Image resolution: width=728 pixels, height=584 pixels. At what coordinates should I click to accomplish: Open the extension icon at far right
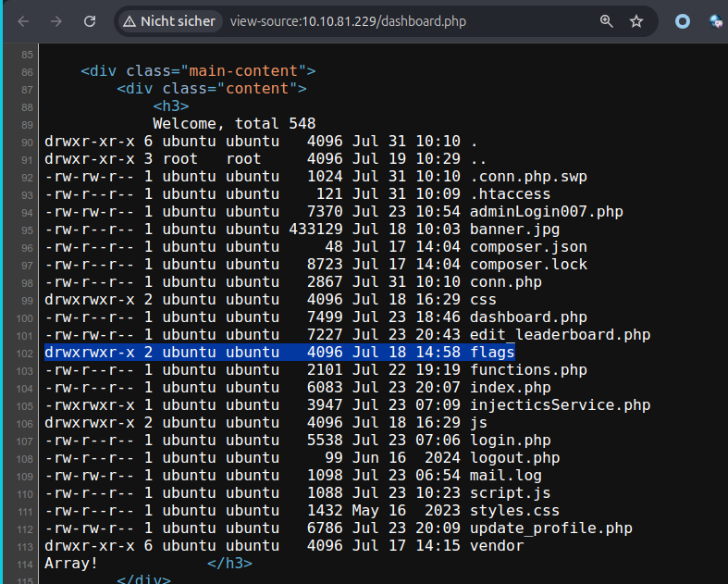pyautogui.click(x=717, y=20)
